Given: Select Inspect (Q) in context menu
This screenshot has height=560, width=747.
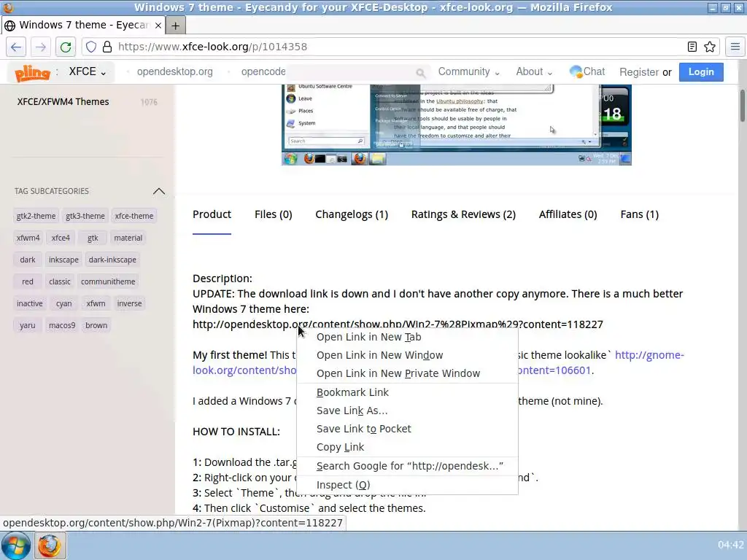Looking at the screenshot, I should click(x=407, y=485).
